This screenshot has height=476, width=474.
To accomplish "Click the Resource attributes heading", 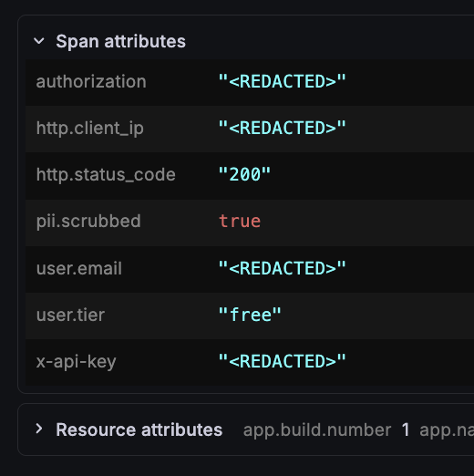I will point(139,429).
